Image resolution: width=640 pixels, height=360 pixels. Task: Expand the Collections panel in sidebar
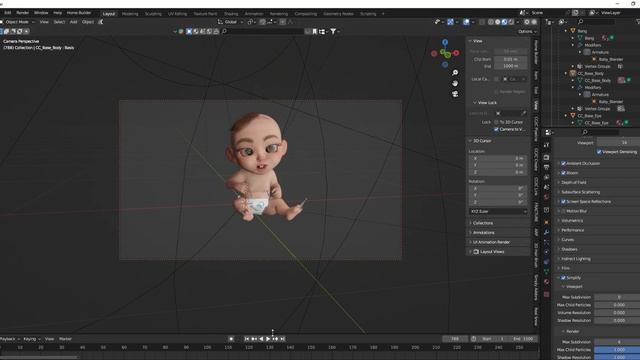point(482,223)
